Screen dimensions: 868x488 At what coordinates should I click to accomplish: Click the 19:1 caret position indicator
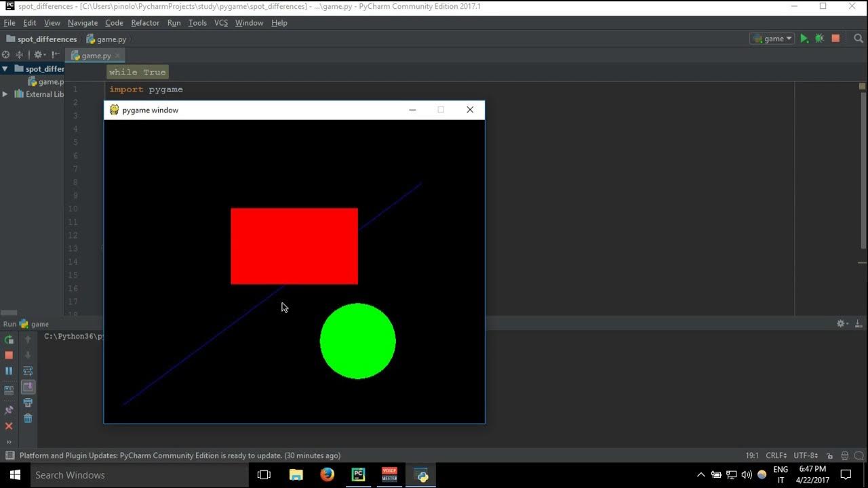(x=751, y=455)
